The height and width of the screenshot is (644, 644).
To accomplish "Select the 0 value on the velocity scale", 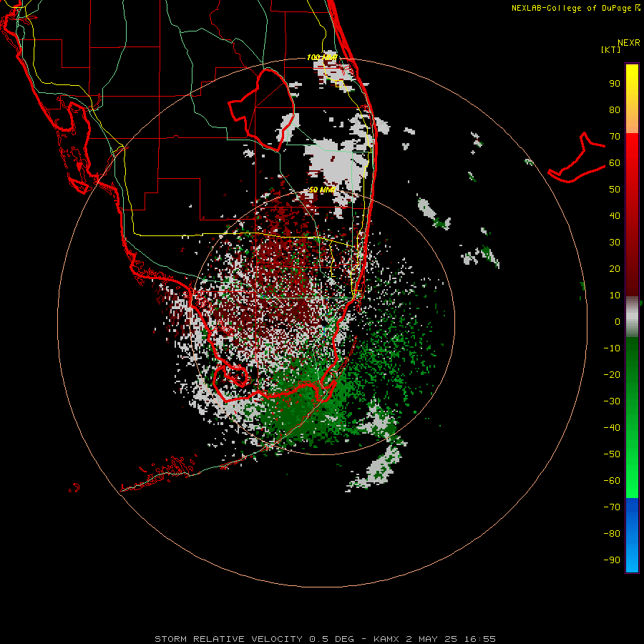I will point(618,322).
